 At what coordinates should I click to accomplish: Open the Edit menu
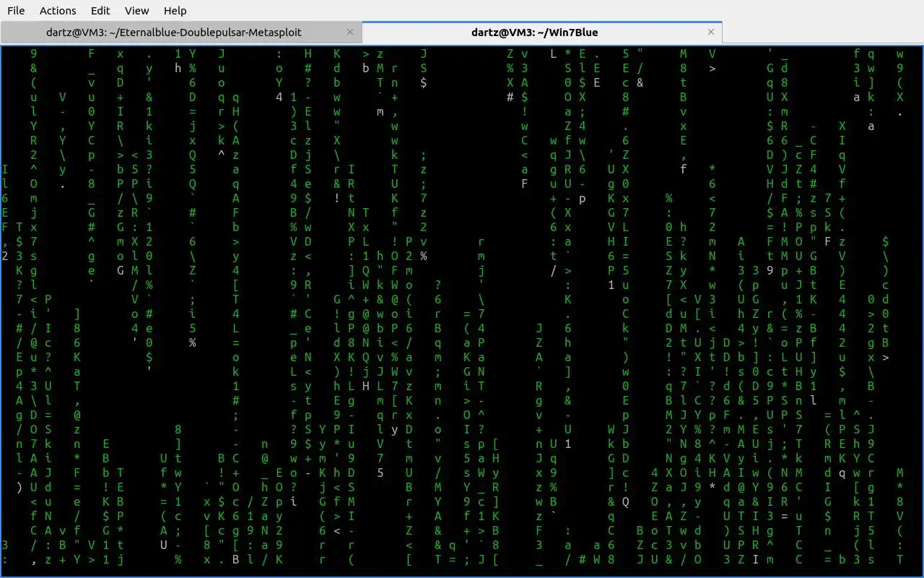(100, 11)
